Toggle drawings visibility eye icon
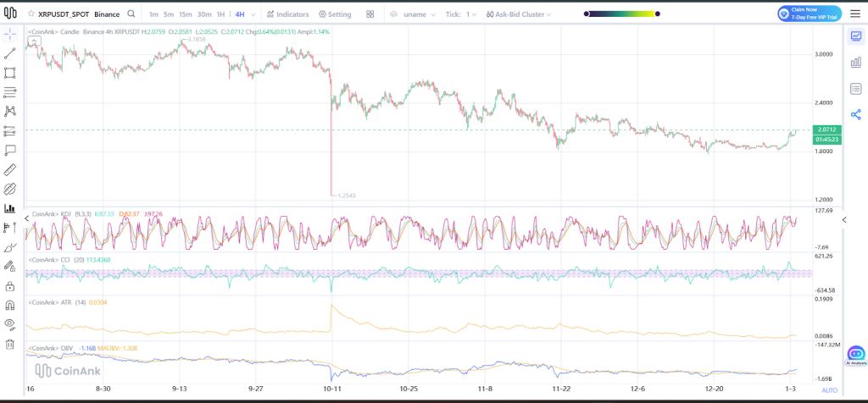The height and width of the screenshot is (403, 868). [x=9, y=324]
